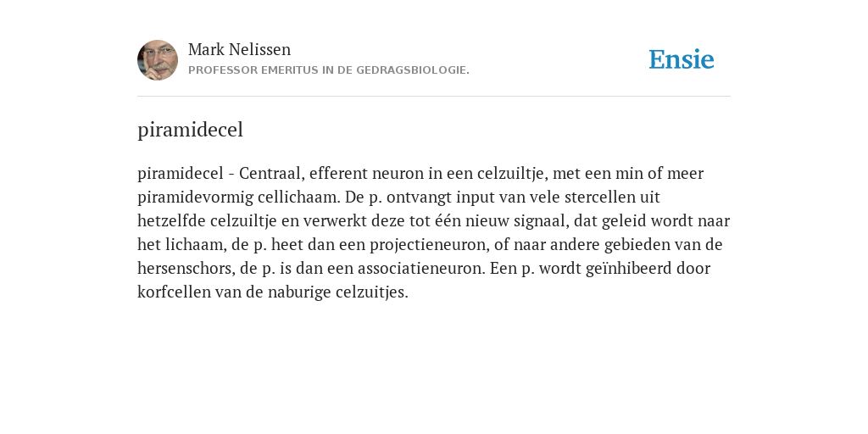The height and width of the screenshot is (434, 868).
Task: Click the word 'associatieneuron' in the text
Action: 421,269
